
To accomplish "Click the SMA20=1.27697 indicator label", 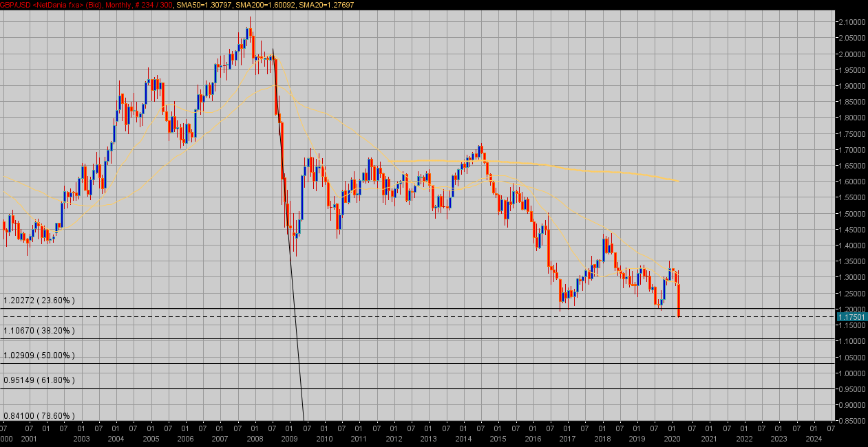I will click(325, 5).
